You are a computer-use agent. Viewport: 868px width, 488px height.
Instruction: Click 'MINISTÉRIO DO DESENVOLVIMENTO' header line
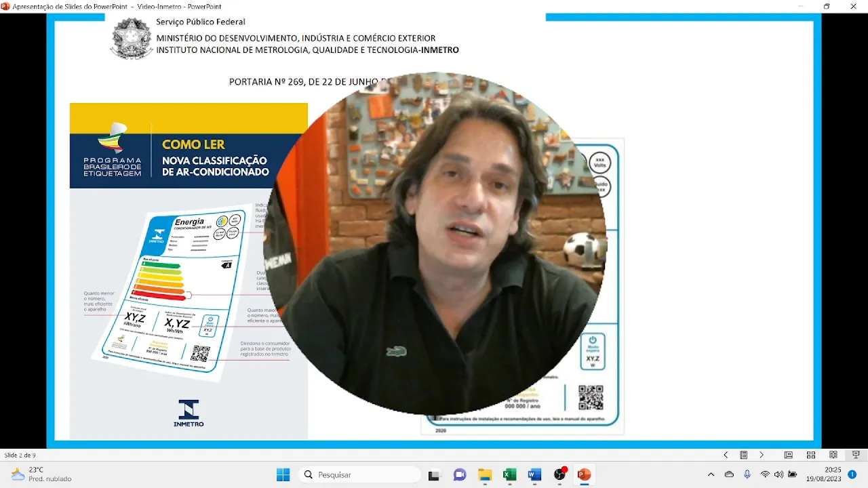coord(296,39)
